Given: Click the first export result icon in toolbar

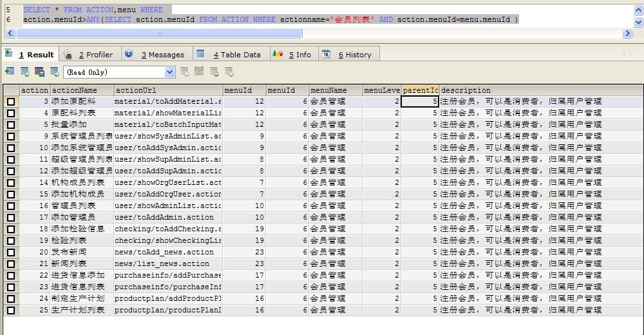Looking at the screenshot, I should tap(10, 72).
